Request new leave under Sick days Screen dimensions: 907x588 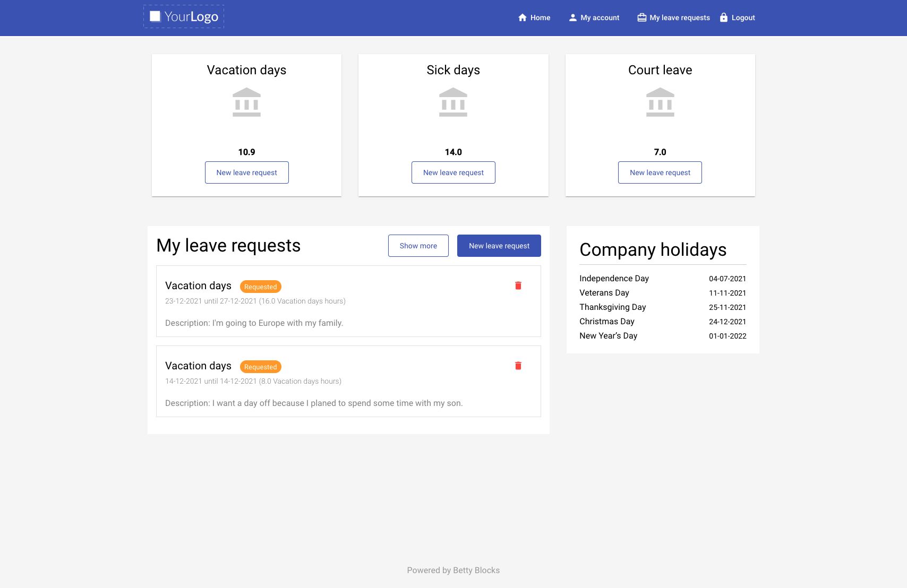(x=453, y=172)
